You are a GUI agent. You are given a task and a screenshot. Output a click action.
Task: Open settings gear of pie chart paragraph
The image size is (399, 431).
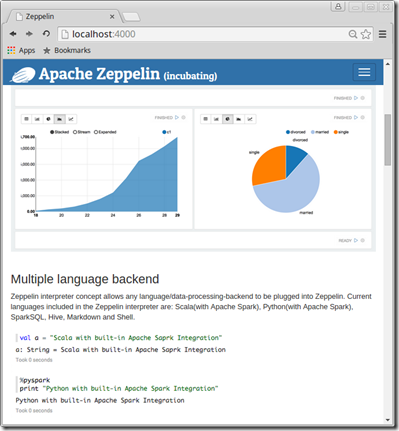363,117
